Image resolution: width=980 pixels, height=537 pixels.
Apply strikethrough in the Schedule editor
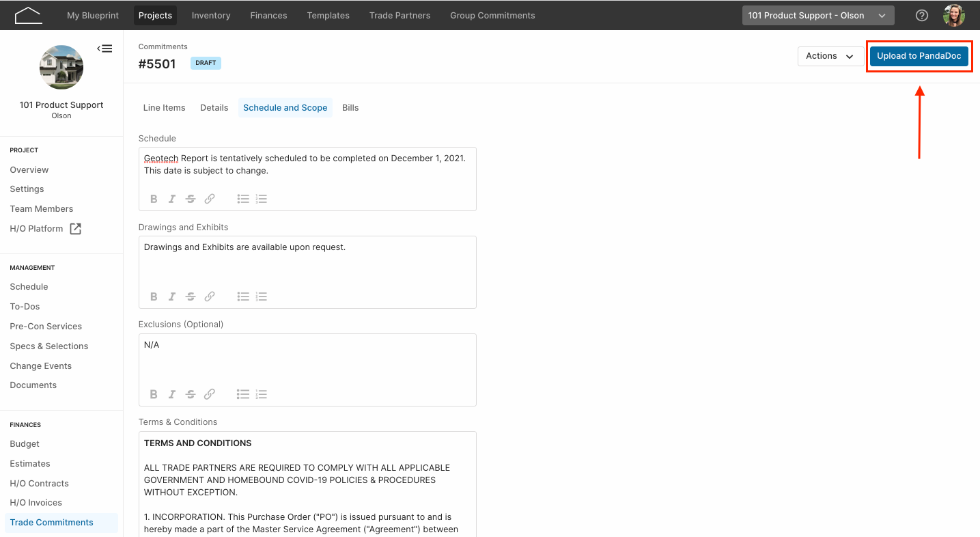click(x=191, y=199)
